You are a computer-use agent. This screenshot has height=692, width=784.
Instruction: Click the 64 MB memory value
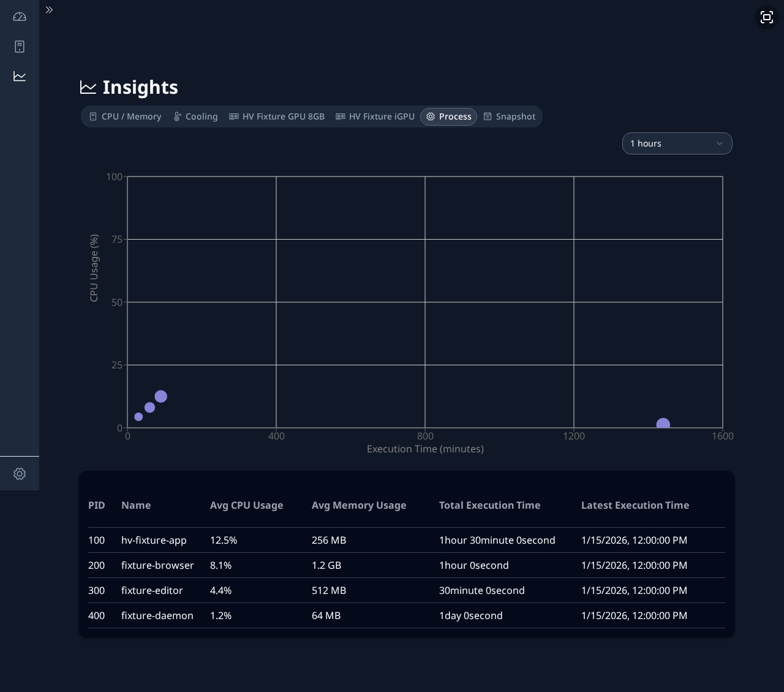326,616
